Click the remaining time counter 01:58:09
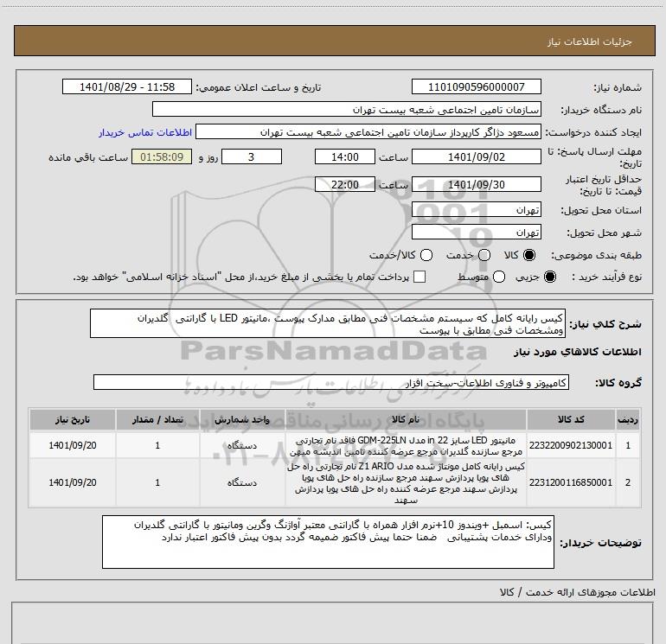 (x=162, y=156)
